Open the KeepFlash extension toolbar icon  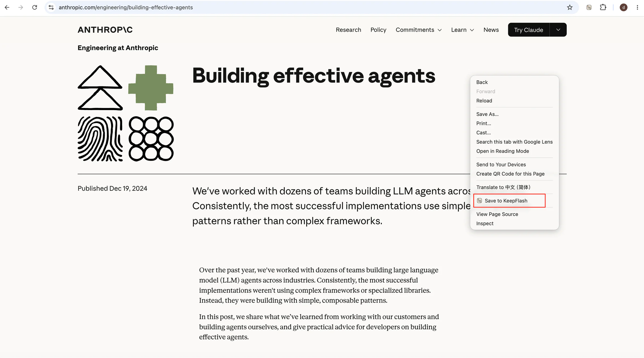(x=589, y=8)
